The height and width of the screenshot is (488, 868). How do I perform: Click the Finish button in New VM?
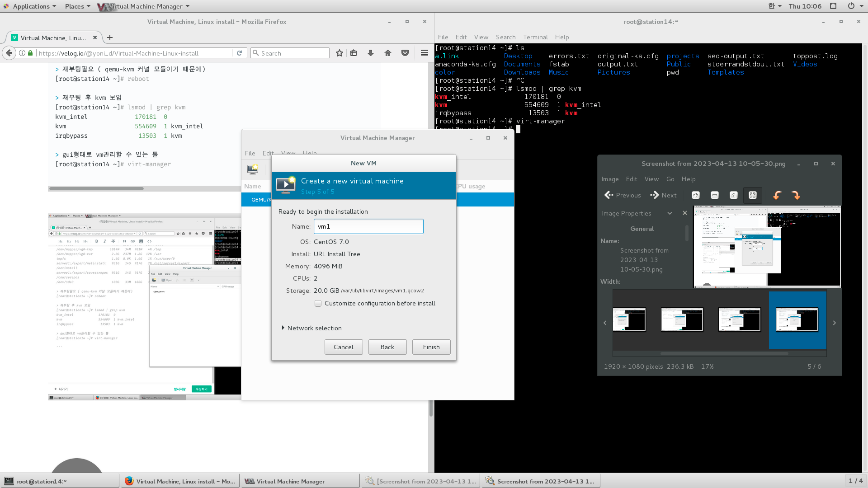coord(431,347)
